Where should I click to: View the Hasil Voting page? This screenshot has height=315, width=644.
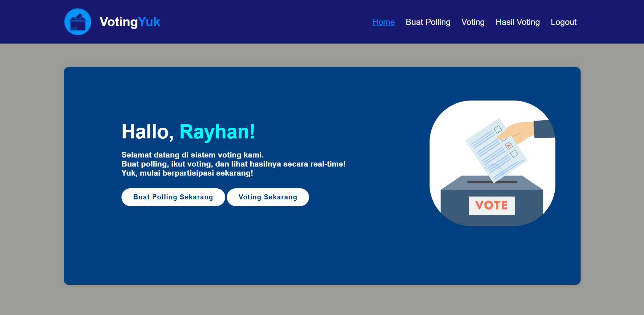pos(517,22)
